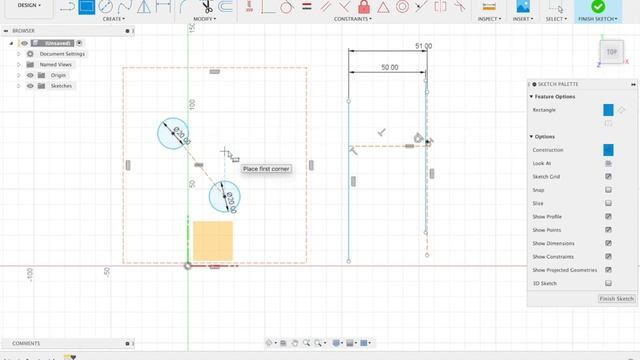Apply Parallel constraint

pyautogui.click(x=325, y=7)
